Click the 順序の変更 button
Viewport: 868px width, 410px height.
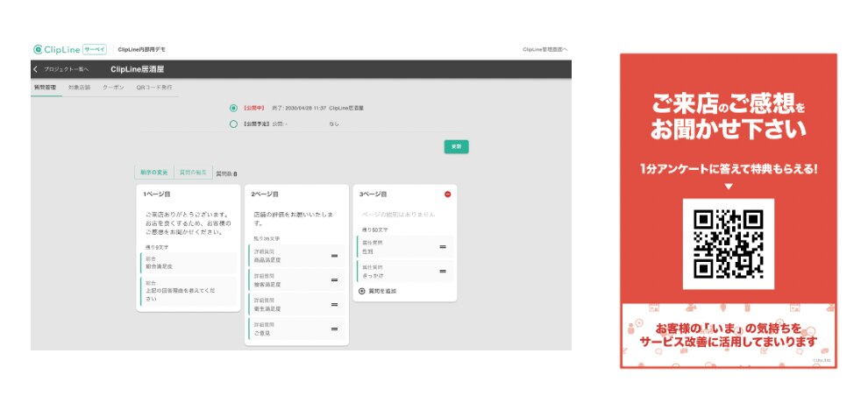point(154,172)
